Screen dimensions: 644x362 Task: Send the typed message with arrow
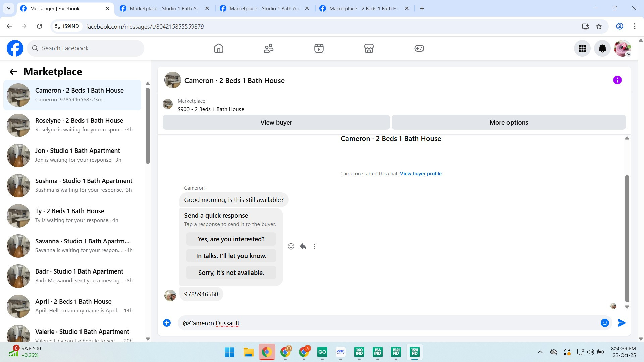point(622,323)
